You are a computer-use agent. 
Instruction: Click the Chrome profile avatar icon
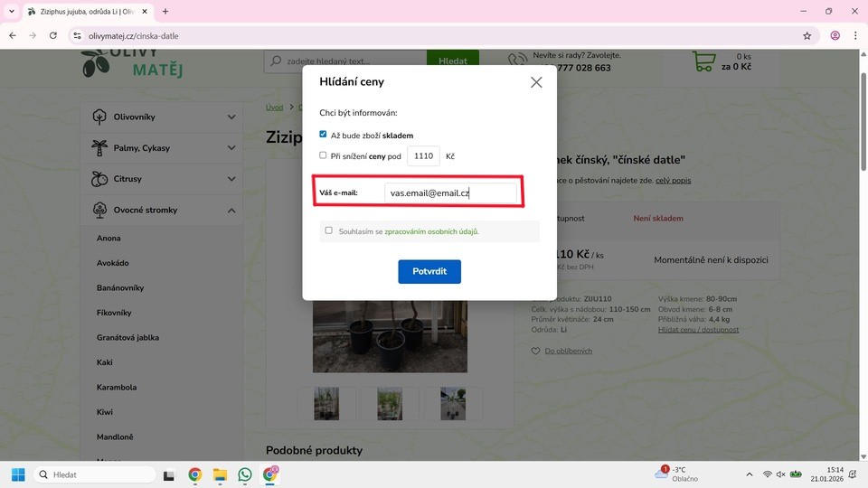point(835,36)
